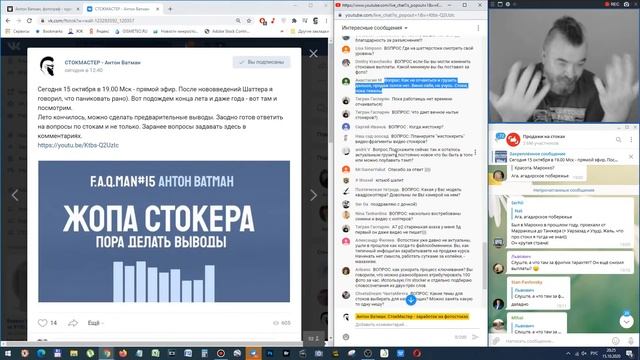This screenshot has width=640, height=360.
Task: Expand the 'Другие закладки' folder
Action: click(309, 31)
